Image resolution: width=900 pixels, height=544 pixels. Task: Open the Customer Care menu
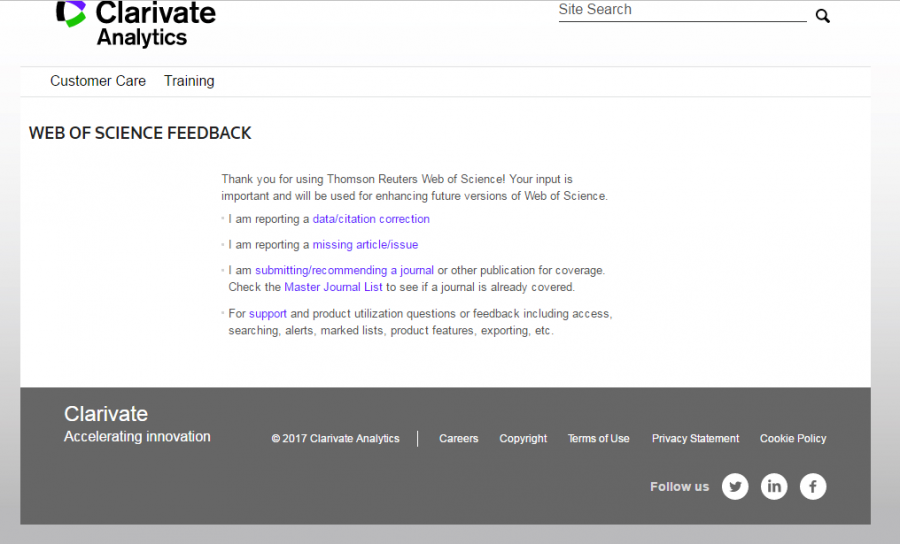click(x=98, y=81)
